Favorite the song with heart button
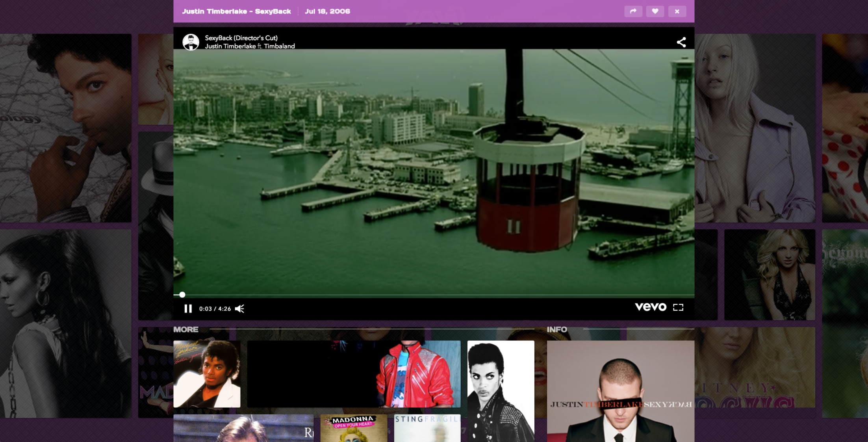Viewport: 868px width, 442px height. [x=655, y=11]
